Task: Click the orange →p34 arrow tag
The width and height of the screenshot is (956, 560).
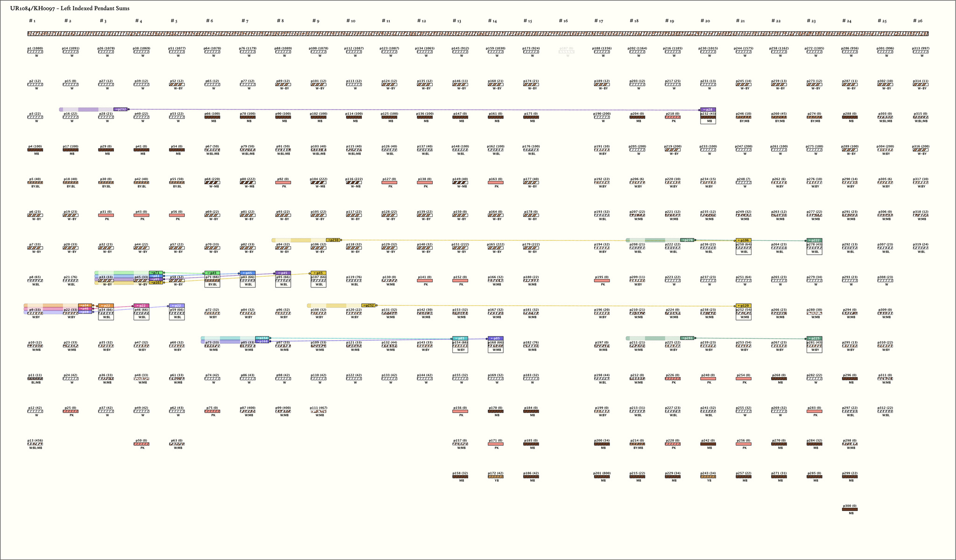Action: point(85,305)
